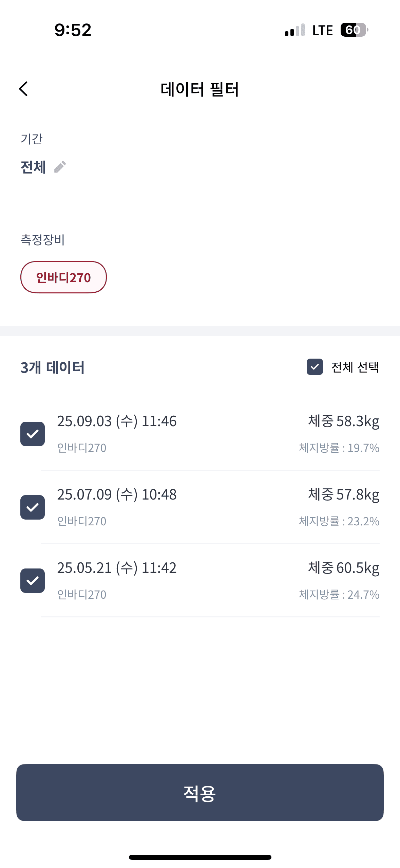Tap the 체중 60.5kg value
This screenshot has width=400, height=868.
[343, 568]
